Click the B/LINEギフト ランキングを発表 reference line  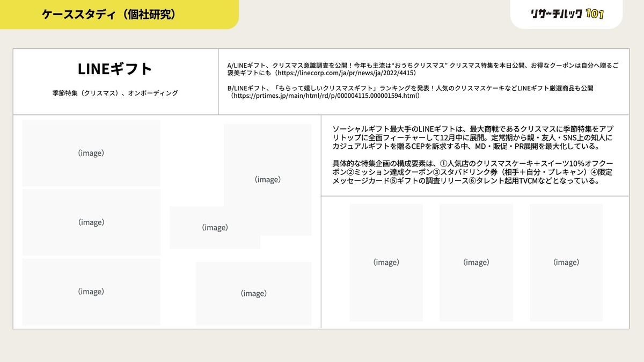click(x=411, y=92)
